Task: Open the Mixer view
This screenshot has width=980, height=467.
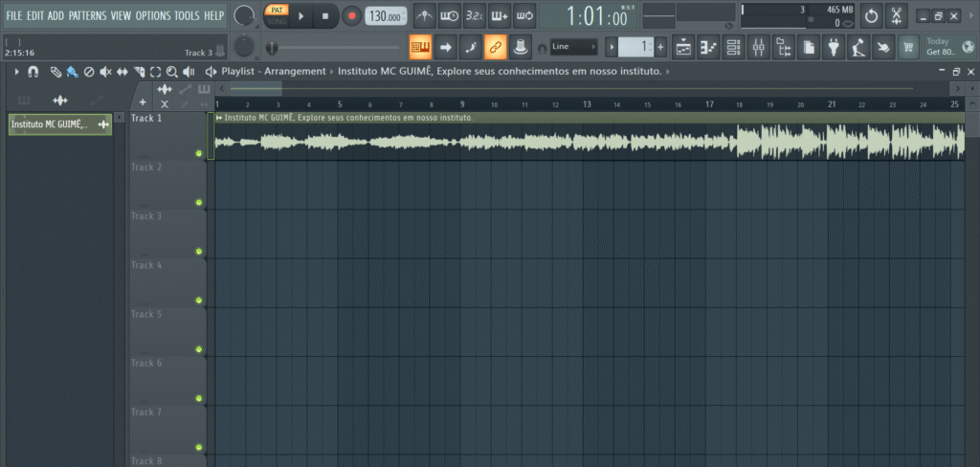Action: pos(759,47)
